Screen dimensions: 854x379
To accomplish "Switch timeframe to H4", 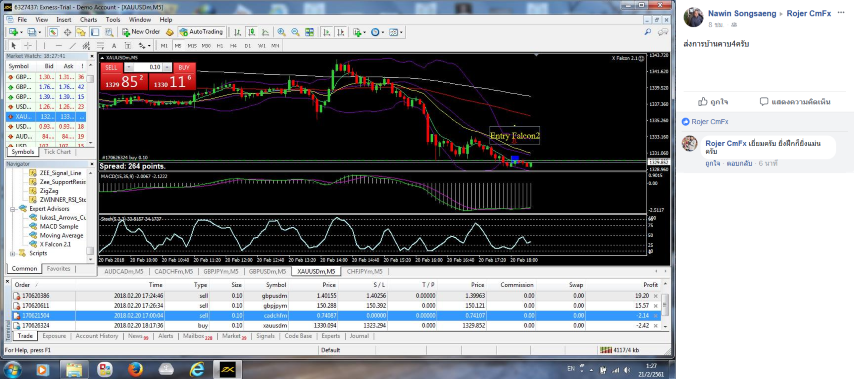I will (x=233, y=46).
